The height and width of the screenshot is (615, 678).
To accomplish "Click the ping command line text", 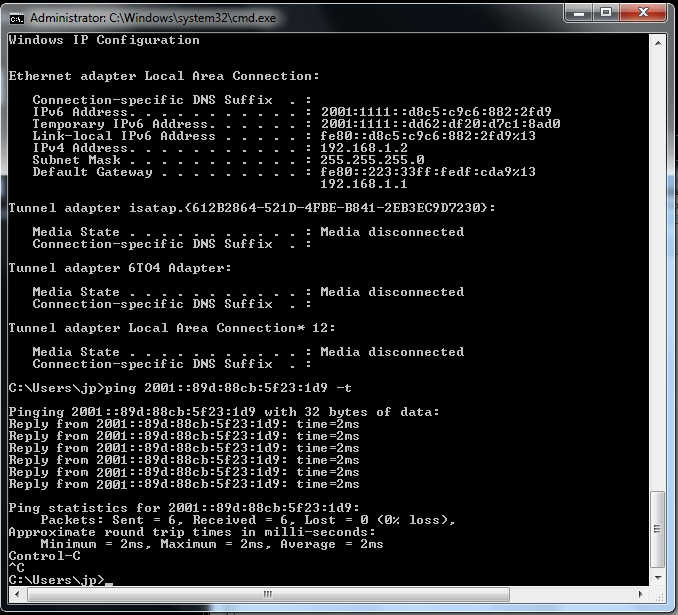I will pos(180,388).
